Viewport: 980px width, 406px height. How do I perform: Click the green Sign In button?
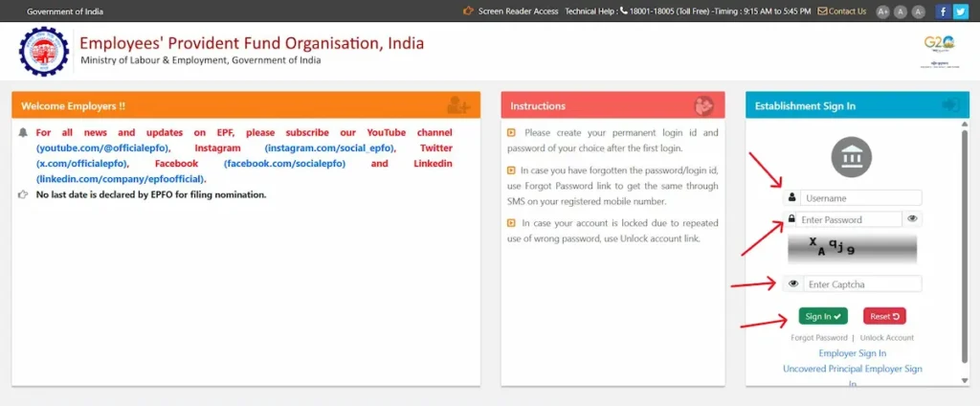point(822,317)
